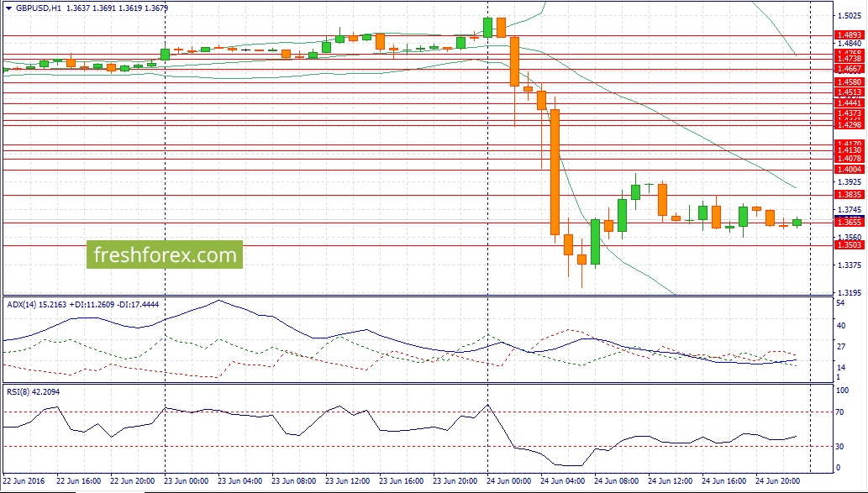Click the 1.4580 red price level label
This screenshot has width=868, height=493.
848,82
